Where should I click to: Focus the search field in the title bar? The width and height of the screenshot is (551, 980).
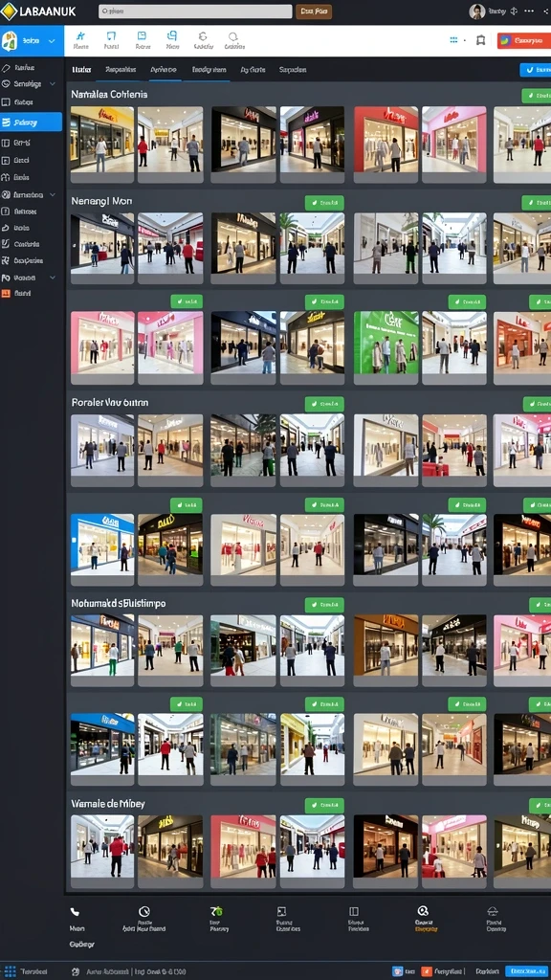(195, 11)
